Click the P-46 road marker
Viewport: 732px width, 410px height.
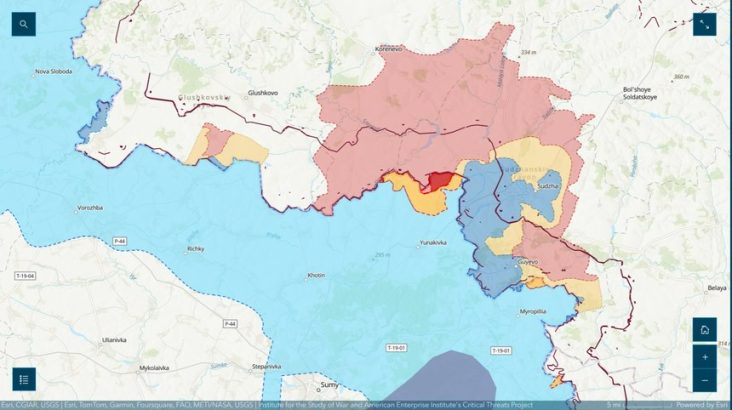[119, 241]
